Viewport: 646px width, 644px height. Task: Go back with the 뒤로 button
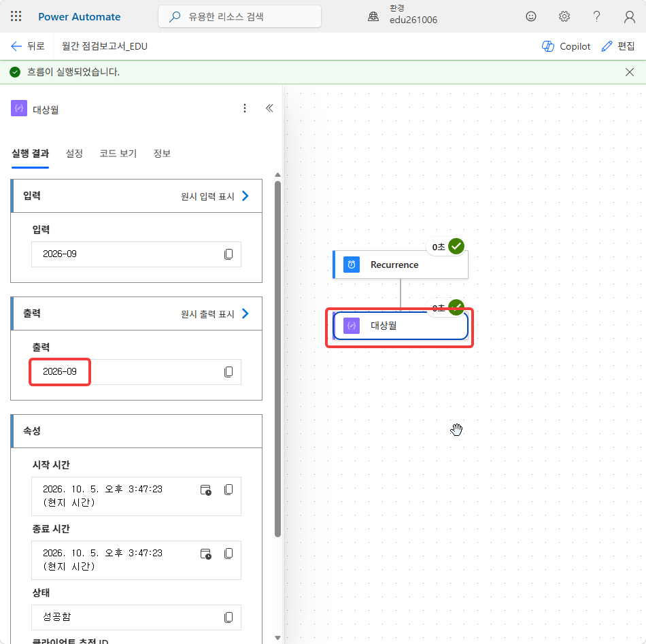[28, 46]
